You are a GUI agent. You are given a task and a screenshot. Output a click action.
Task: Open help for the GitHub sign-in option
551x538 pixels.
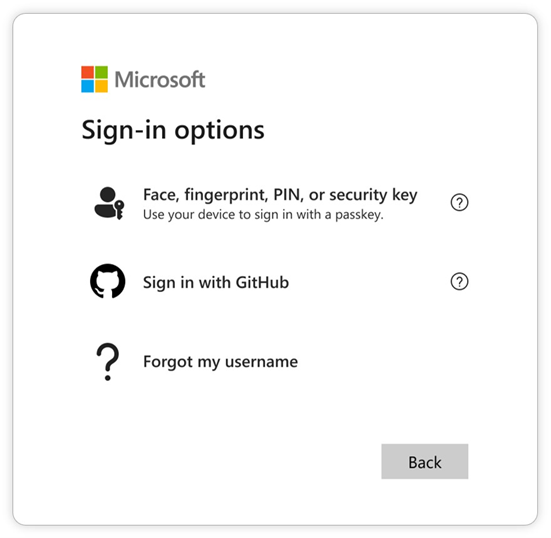tap(459, 281)
